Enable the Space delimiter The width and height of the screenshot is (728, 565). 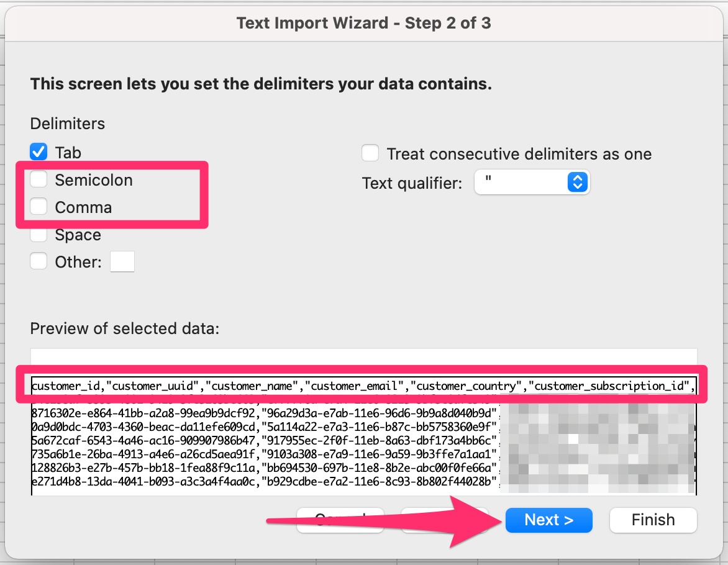(38, 234)
